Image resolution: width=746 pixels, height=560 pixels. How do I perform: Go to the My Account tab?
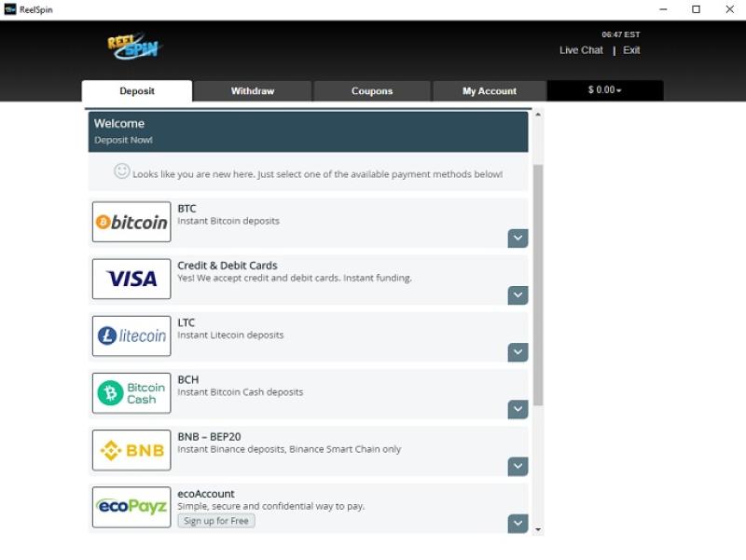[x=490, y=91]
